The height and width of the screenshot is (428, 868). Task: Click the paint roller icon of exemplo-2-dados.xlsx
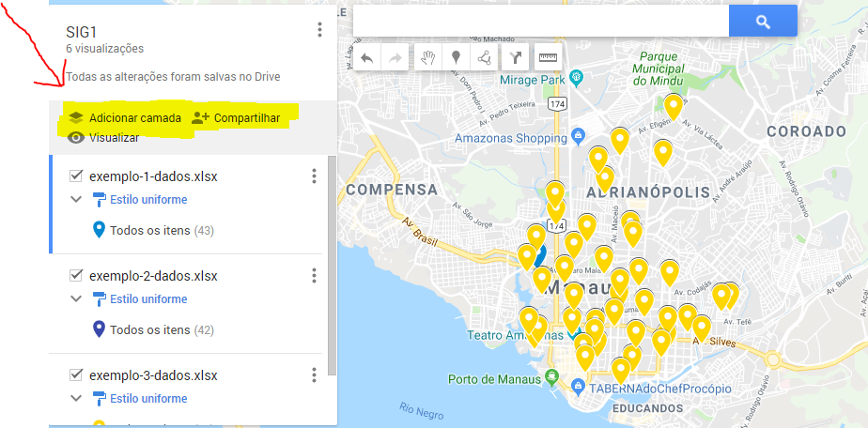pos(99,299)
